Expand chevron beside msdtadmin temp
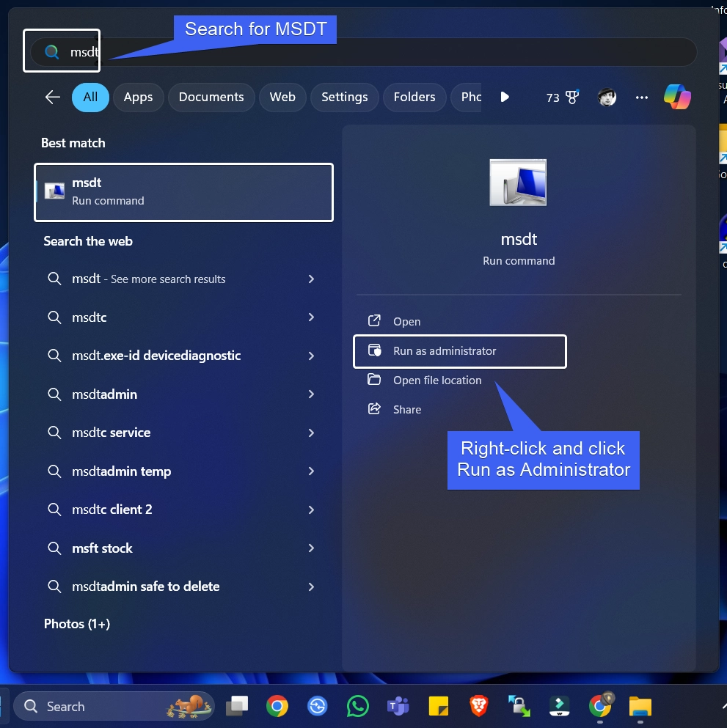The image size is (727, 728). pyautogui.click(x=311, y=471)
